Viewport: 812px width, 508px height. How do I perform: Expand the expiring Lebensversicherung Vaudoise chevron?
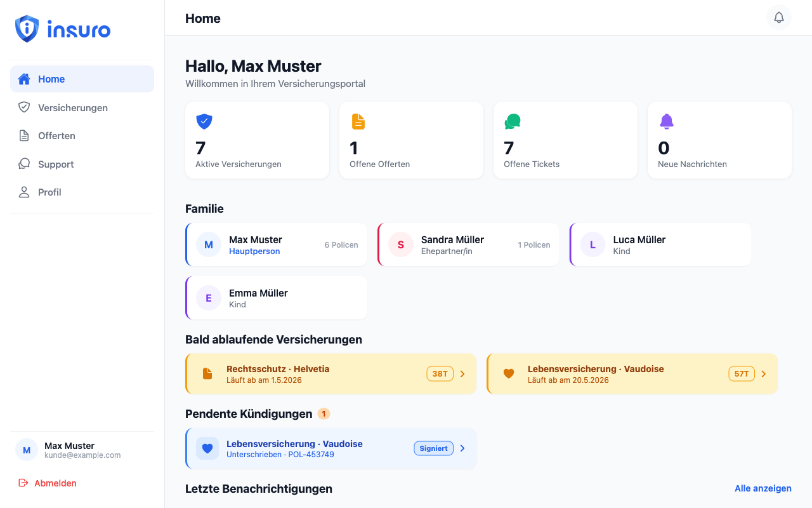click(763, 374)
